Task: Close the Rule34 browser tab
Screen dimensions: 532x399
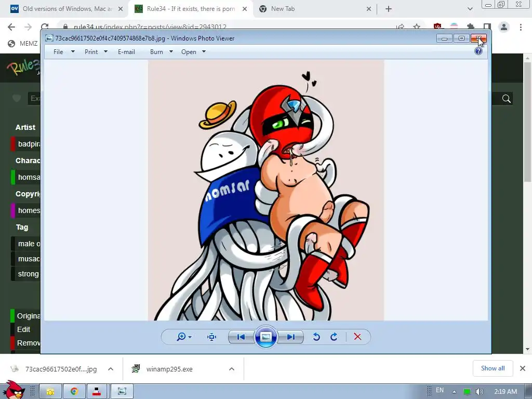Action: 245,9
